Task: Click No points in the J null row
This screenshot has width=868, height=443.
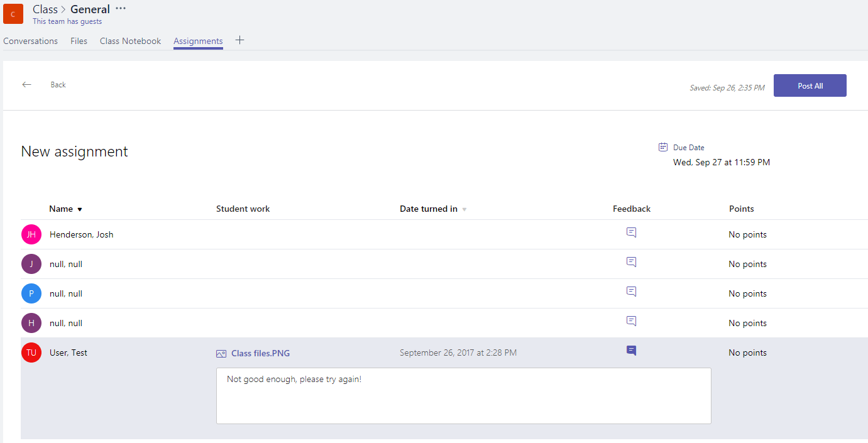Action: (x=748, y=264)
